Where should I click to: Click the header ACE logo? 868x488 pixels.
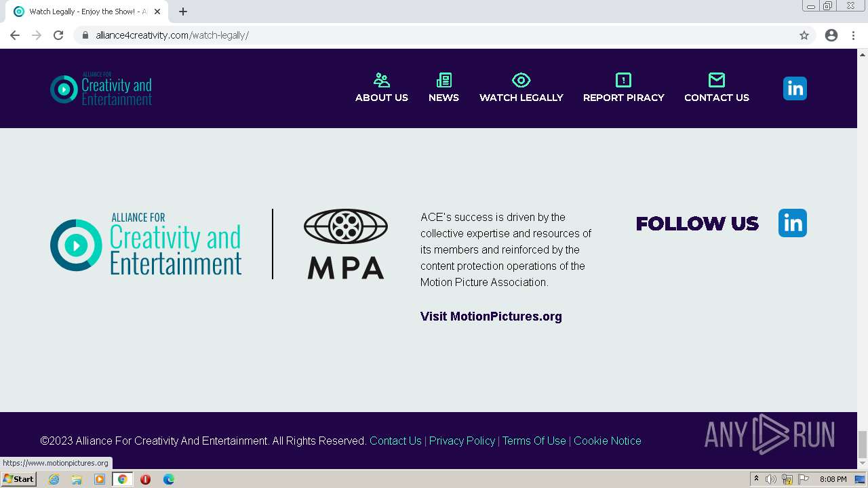click(101, 89)
